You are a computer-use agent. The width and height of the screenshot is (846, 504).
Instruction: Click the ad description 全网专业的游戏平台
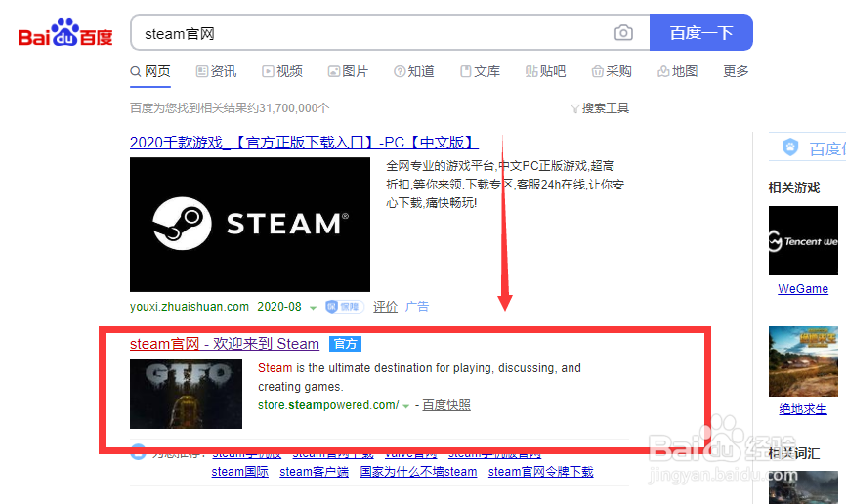(x=505, y=184)
